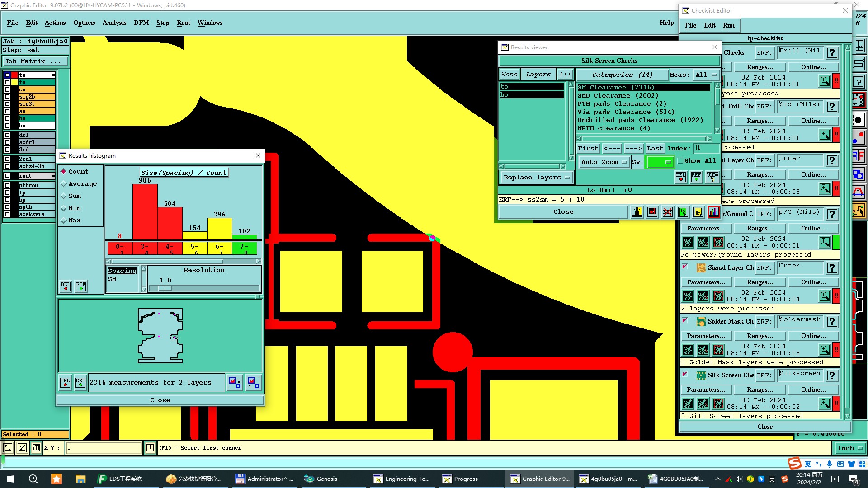The image size is (868, 488).
Task: Open the Analysis menu
Action: click(114, 23)
